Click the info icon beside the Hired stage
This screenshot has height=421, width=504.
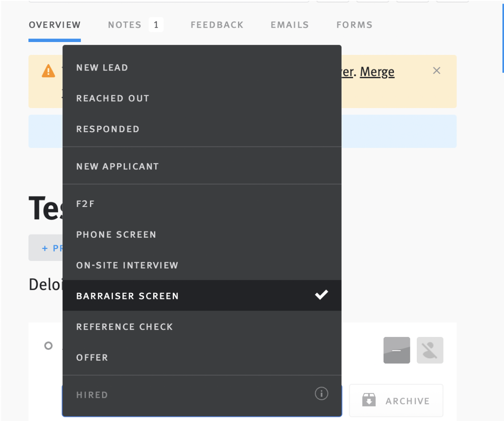321,394
